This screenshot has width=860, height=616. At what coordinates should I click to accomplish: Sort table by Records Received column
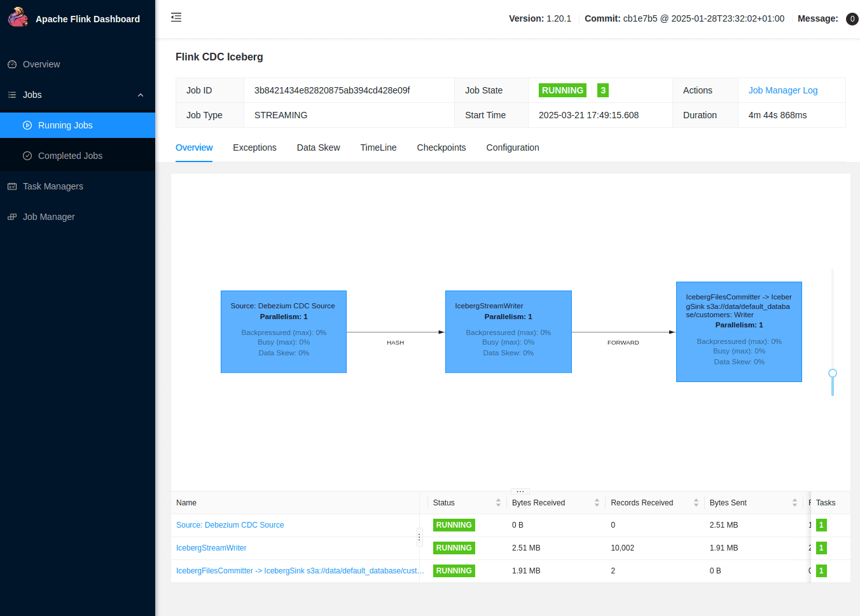pyautogui.click(x=696, y=503)
